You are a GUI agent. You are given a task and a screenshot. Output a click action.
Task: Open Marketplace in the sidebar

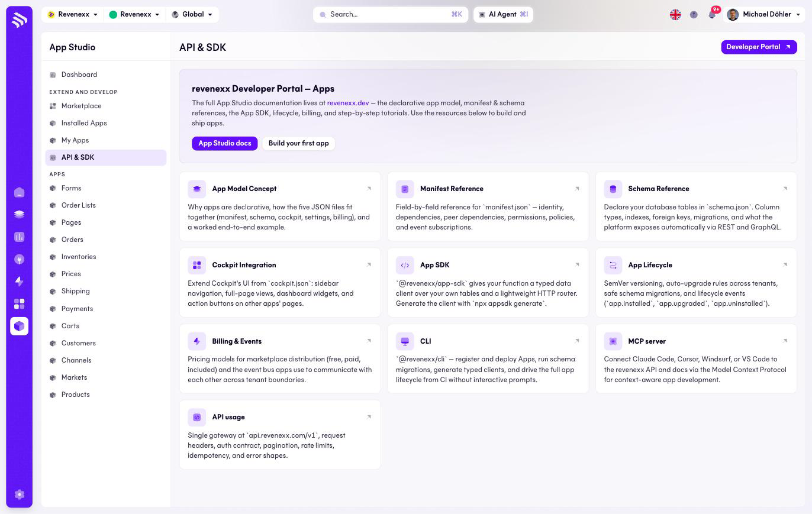pyautogui.click(x=105, y=106)
